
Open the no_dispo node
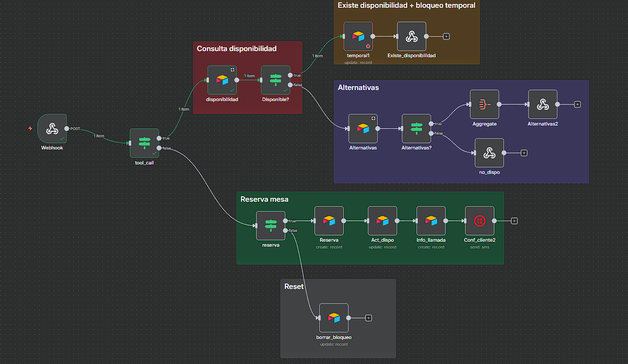[489, 153]
